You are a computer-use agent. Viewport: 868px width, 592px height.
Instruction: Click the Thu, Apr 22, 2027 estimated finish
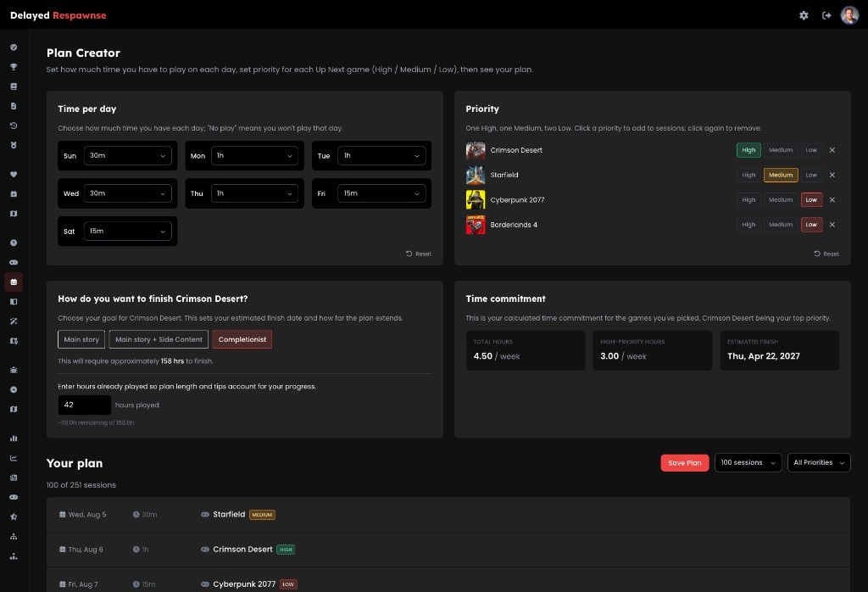pos(764,356)
